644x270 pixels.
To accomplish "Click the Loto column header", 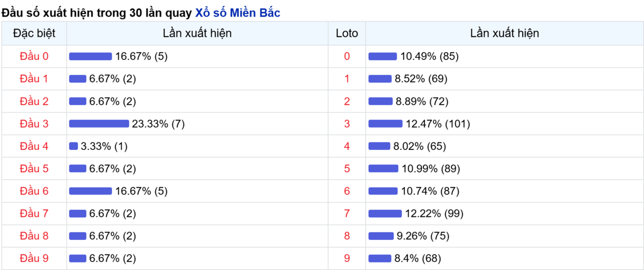I will pos(347,33).
